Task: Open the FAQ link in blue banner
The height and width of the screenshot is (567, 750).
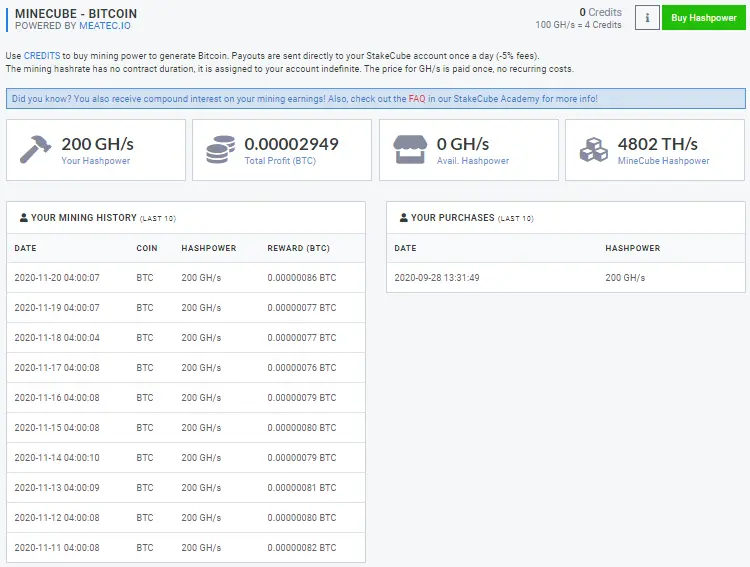Action: pyautogui.click(x=417, y=99)
